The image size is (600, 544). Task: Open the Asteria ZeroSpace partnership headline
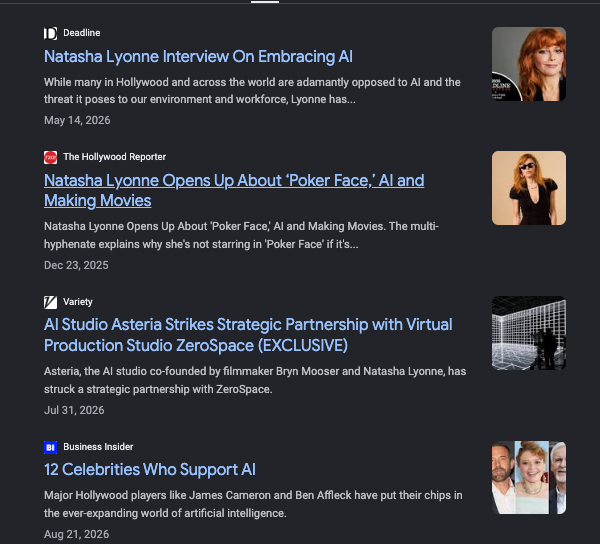click(248, 335)
